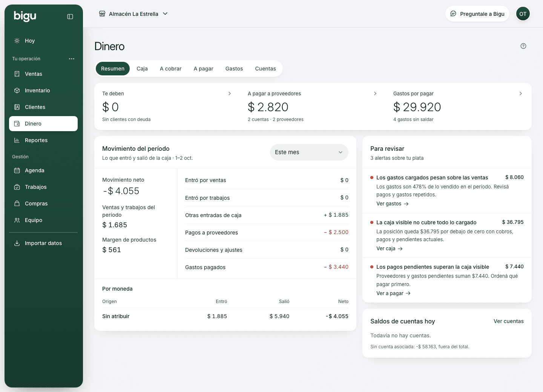The width and height of the screenshot is (543, 392).
Task: Expand the Te deben card chevron
Action: click(x=230, y=93)
